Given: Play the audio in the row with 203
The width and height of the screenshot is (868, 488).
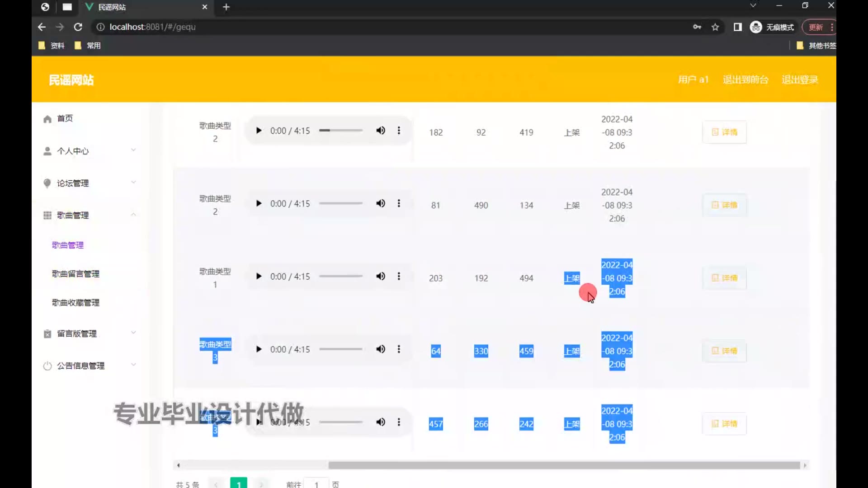Looking at the screenshot, I should coord(259,276).
